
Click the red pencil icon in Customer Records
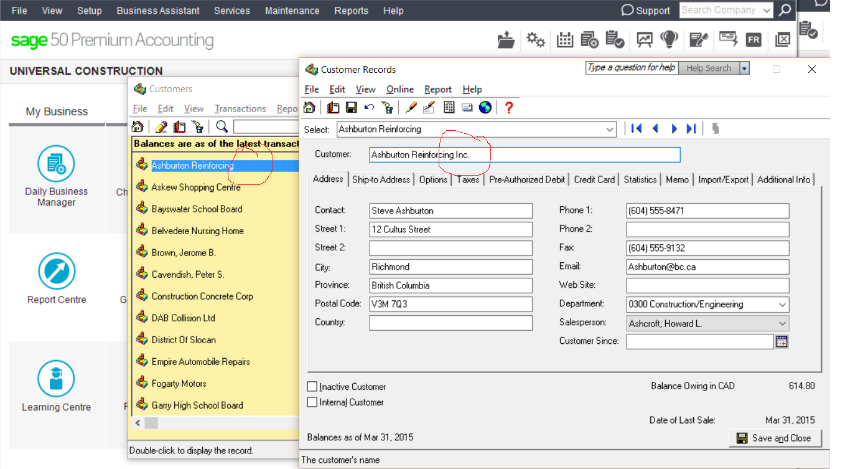(411, 108)
